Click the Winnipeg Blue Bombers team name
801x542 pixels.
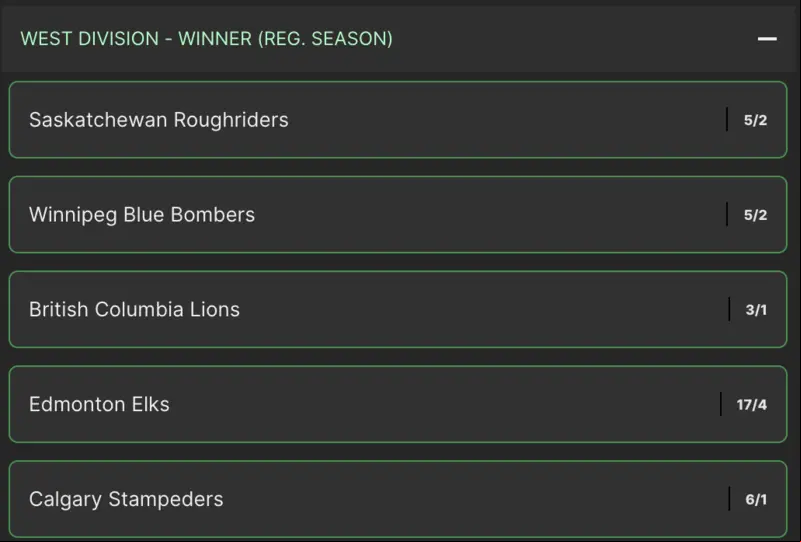click(x=142, y=215)
